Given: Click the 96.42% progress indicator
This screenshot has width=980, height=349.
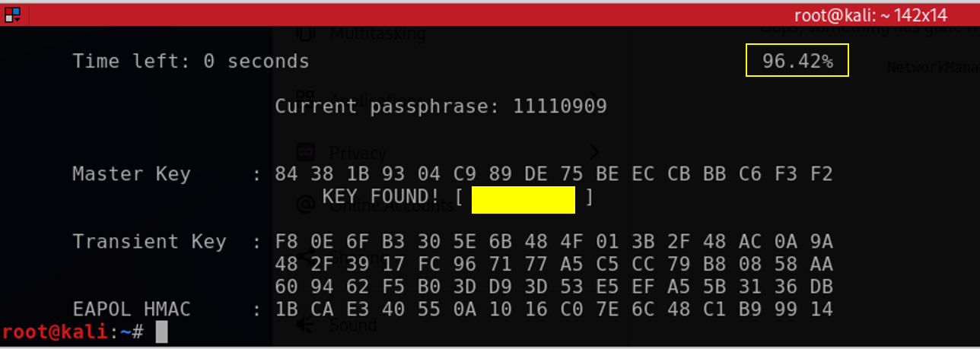Looking at the screenshot, I should (797, 61).
